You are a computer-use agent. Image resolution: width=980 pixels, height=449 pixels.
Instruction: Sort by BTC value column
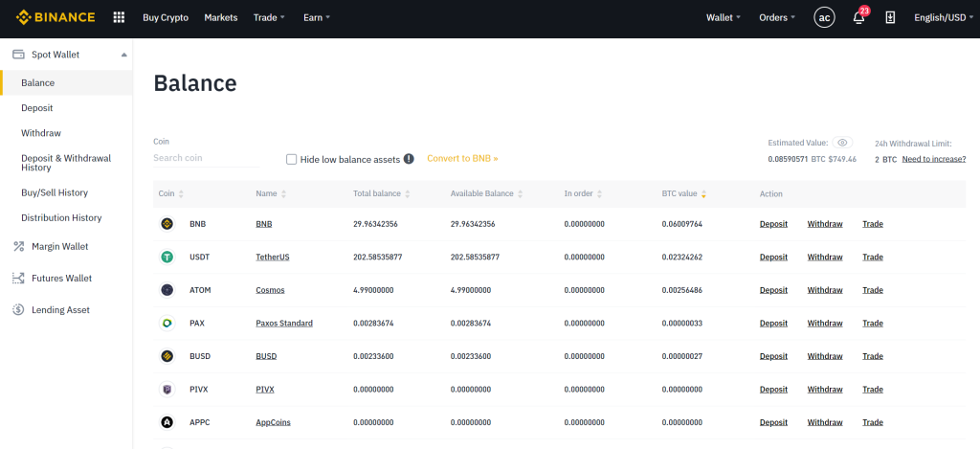[703, 194]
